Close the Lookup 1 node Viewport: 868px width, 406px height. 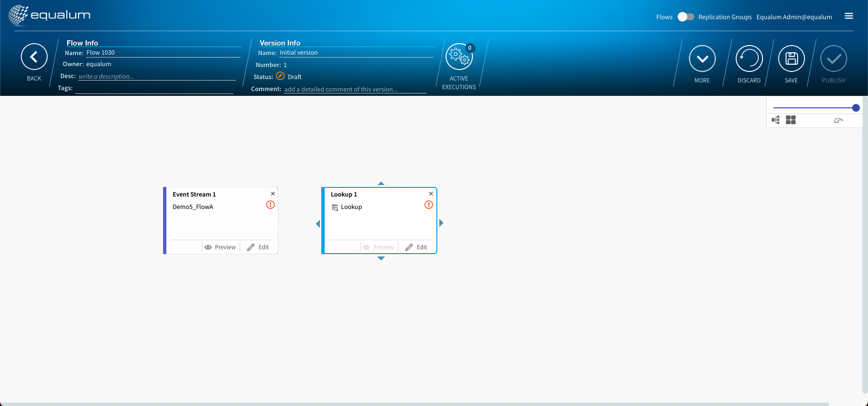431,194
